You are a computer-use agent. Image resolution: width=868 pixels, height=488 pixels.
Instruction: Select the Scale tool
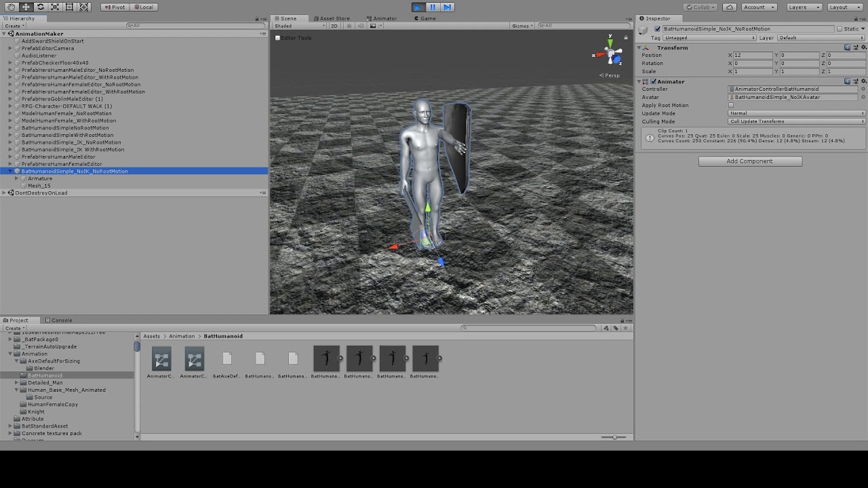(55, 7)
